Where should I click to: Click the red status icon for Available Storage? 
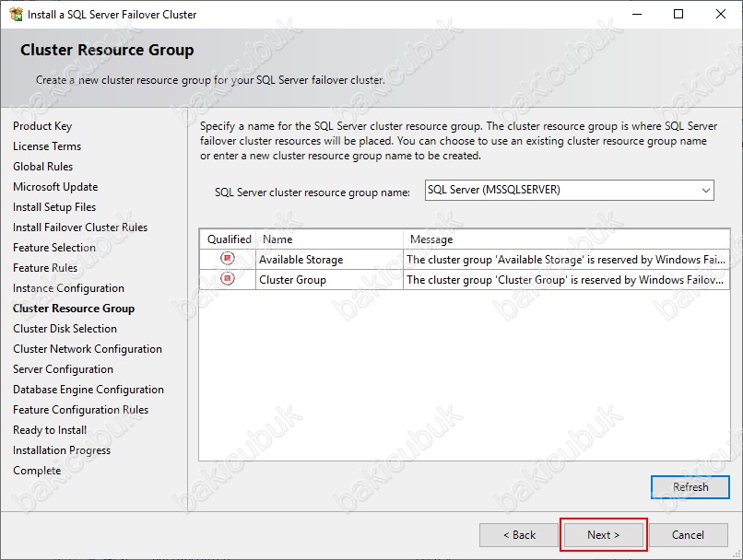point(228,259)
